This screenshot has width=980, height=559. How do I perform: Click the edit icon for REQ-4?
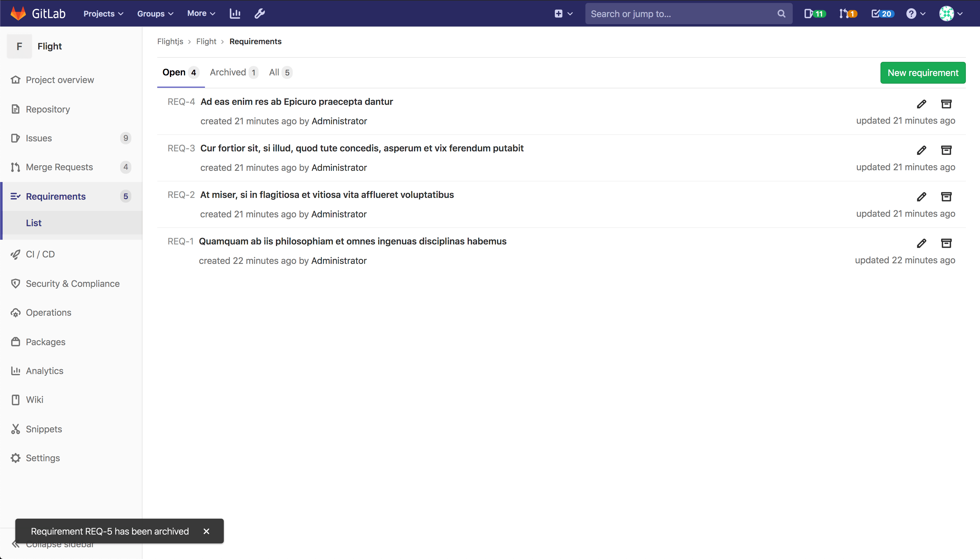coord(921,104)
